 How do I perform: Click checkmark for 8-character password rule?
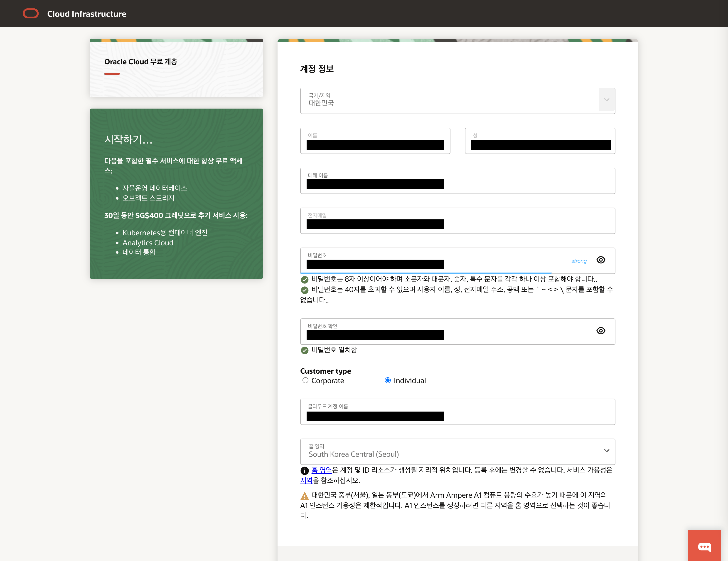click(304, 280)
